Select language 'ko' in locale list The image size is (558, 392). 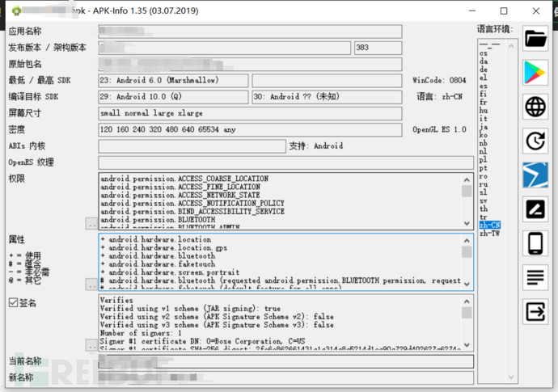click(484, 135)
